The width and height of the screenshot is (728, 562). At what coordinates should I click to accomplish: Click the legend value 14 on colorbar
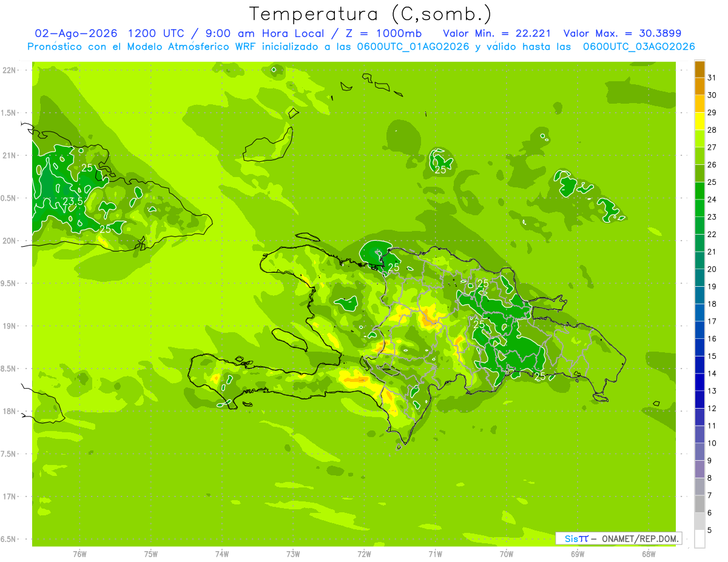712,373
